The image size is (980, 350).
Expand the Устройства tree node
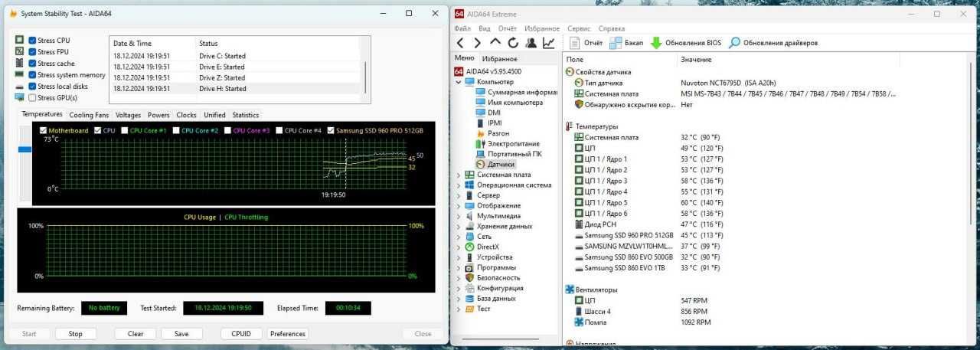[x=459, y=257]
